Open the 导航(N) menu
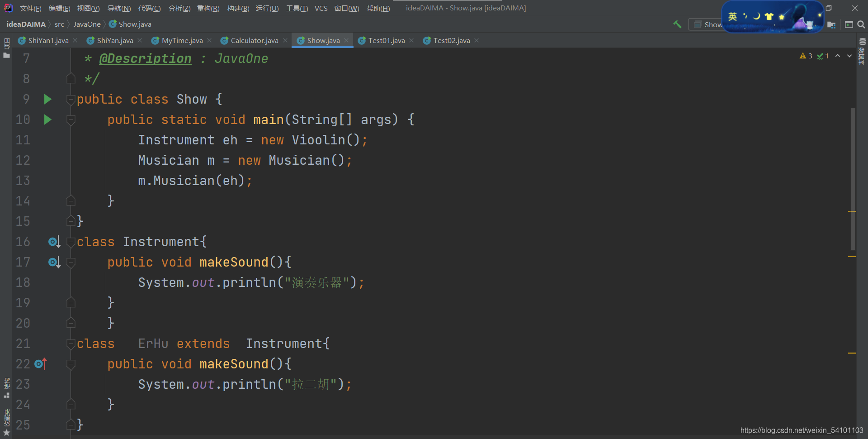 pyautogui.click(x=119, y=8)
